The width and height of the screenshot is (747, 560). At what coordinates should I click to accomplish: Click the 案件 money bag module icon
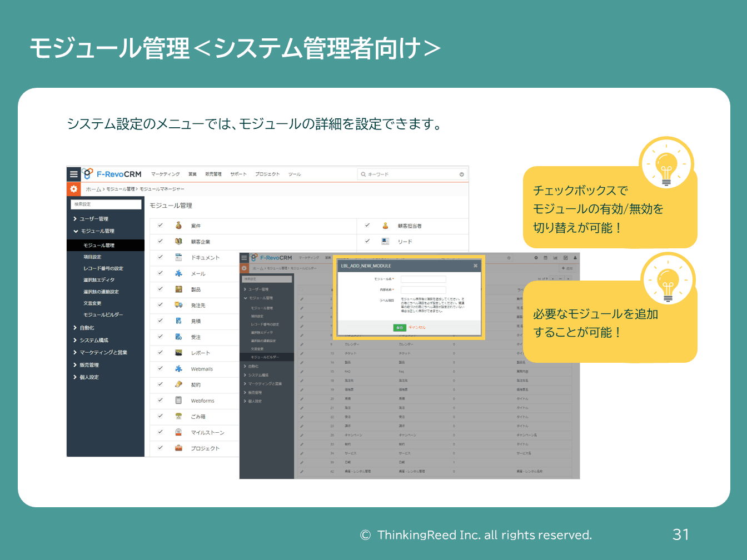tap(178, 226)
